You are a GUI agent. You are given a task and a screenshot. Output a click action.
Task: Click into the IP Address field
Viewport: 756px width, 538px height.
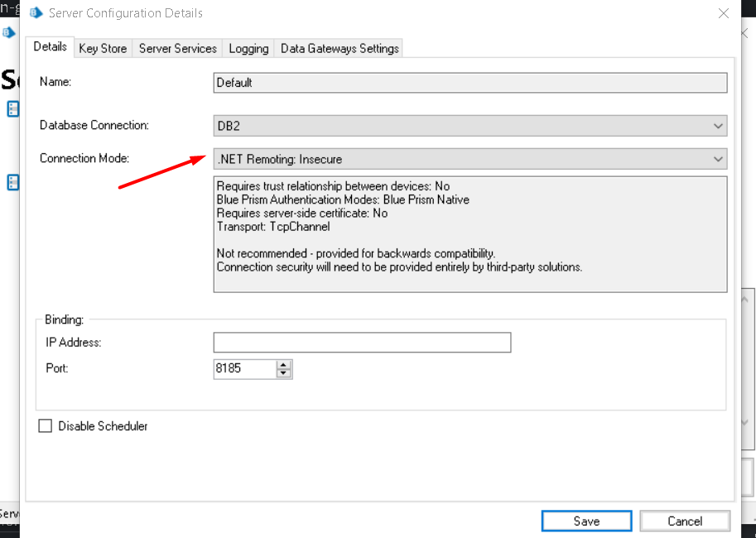click(362, 343)
